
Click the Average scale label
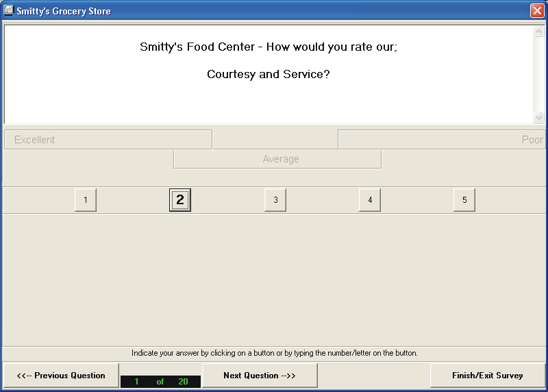pos(277,159)
